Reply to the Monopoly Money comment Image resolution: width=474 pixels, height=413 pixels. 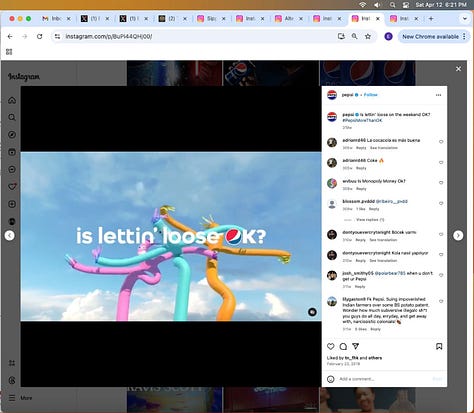361,189
